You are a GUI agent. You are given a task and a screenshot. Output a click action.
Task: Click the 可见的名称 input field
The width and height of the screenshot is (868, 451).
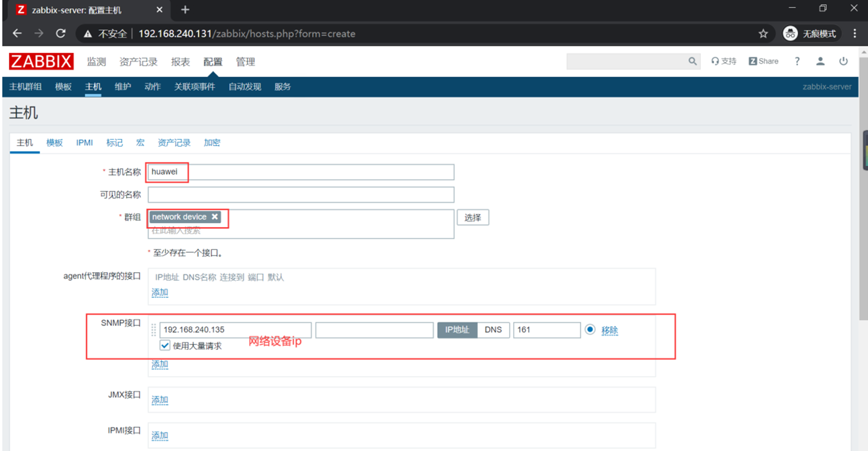coord(301,194)
